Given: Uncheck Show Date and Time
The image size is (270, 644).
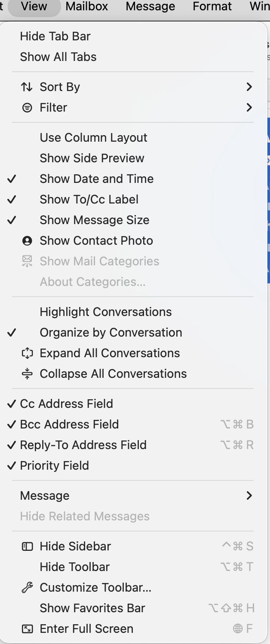Looking at the screenshot, I should 96,179.
